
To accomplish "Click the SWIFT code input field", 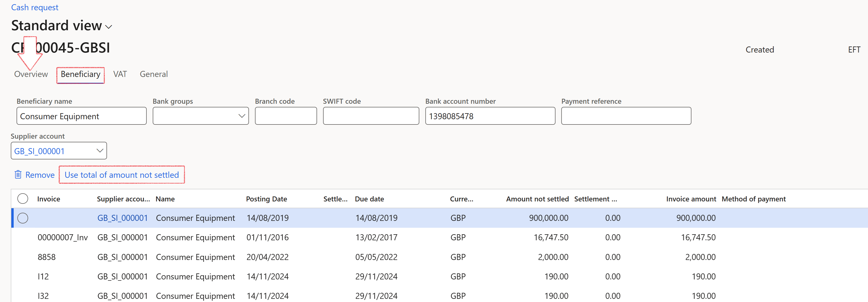I will 371,116.
